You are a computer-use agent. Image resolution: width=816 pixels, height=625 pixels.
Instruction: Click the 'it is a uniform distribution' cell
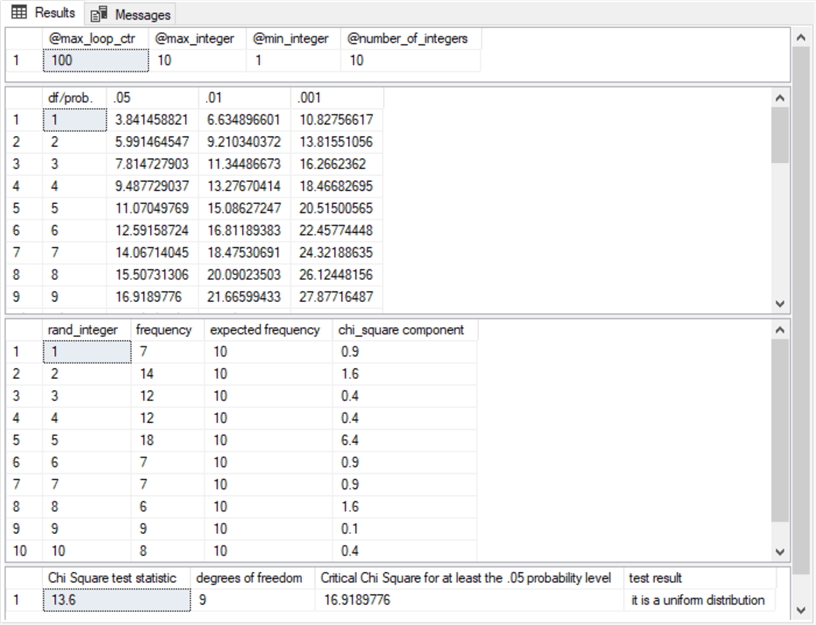click(x=698, y=600)
